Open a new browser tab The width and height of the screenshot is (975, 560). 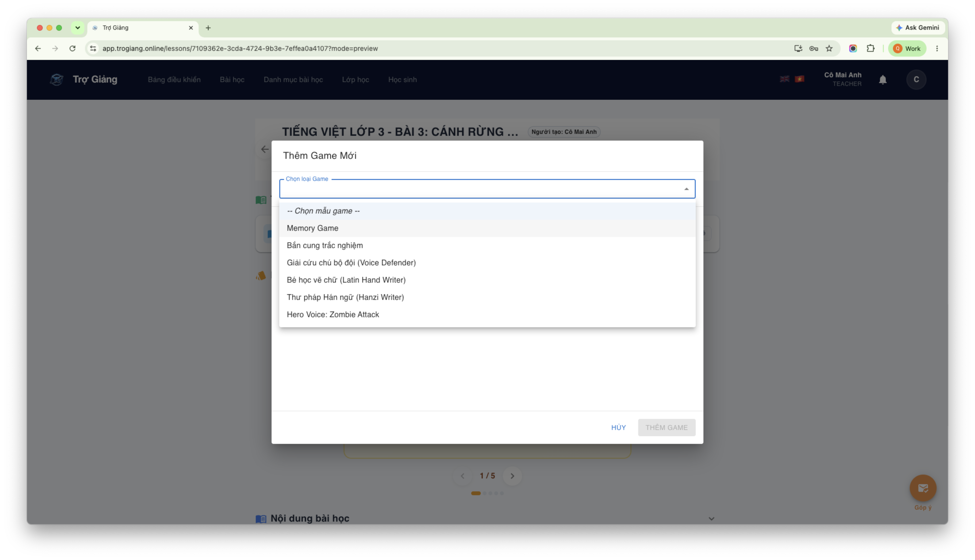click(x=208, y=28)
